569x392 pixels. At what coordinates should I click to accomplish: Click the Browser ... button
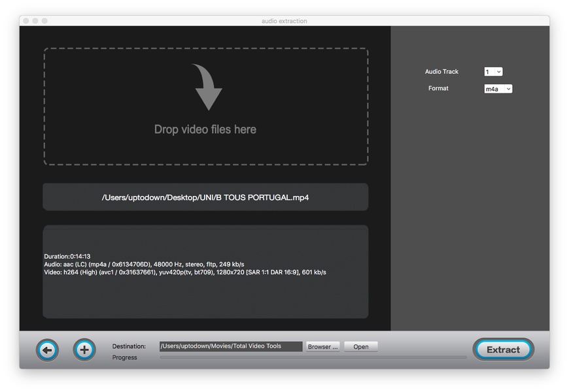[323, 347]
